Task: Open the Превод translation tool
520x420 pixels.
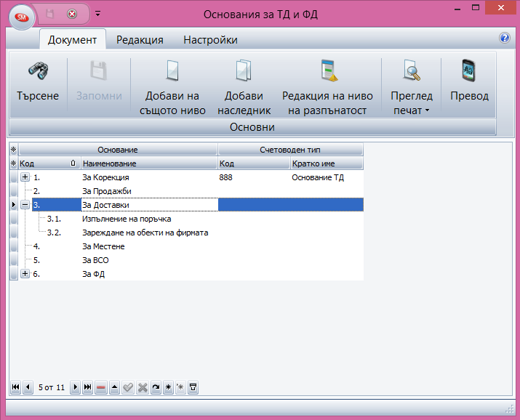Action: point(469,81)
